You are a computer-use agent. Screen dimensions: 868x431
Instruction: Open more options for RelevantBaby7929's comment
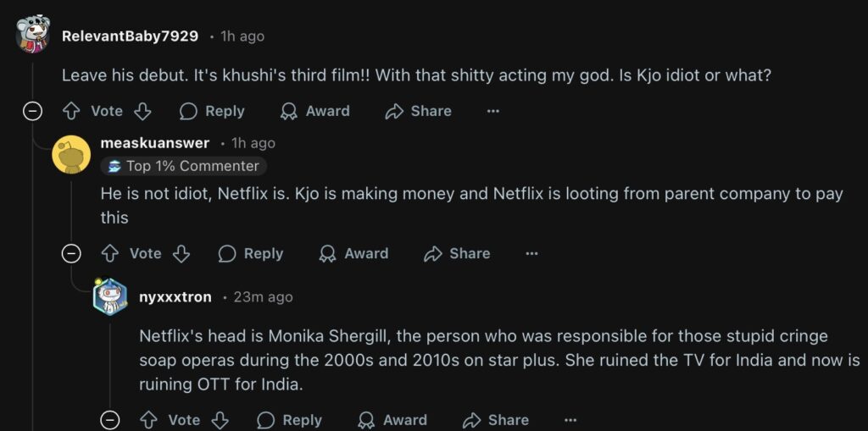493,111
